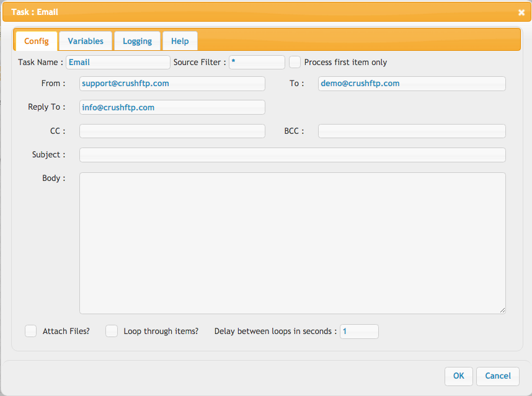The image size is (532, 396).
Task: Tick the Attach Files checkbox
Action: click(30, 331)
